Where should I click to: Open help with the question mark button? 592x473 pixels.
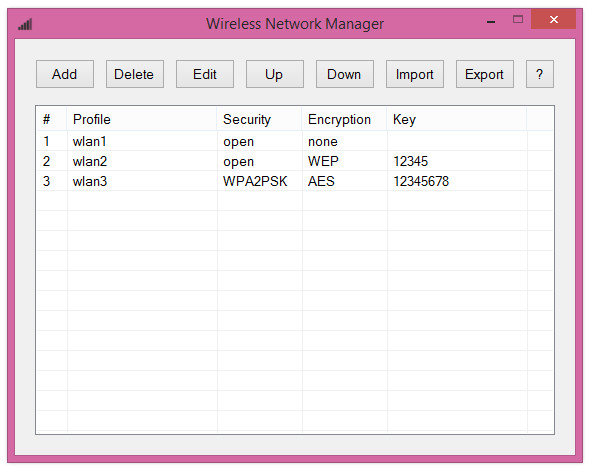(x=540, y=74)
